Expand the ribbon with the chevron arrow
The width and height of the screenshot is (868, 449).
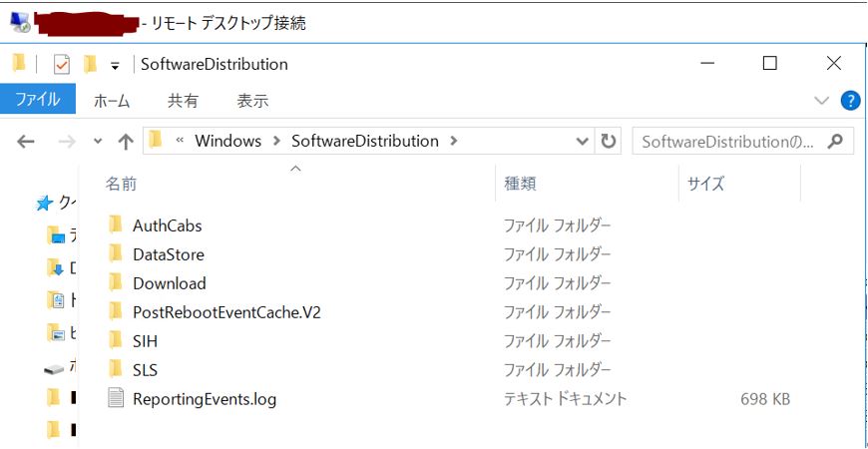(821, 101)
